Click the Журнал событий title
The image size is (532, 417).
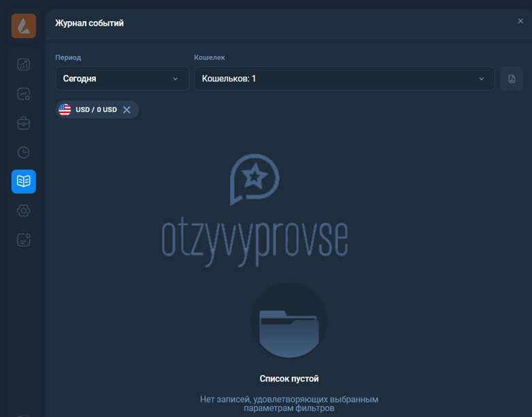[x=90, y=23]
